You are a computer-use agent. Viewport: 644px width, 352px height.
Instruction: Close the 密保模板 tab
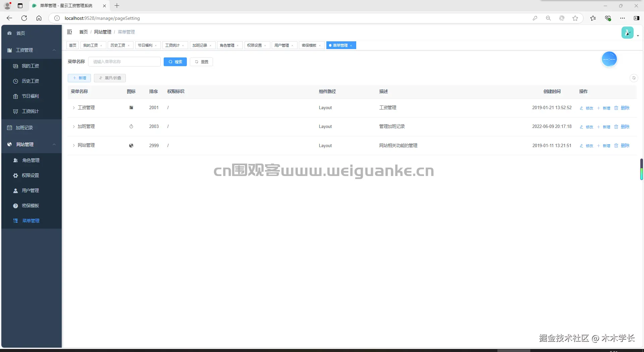(x=320, y=46)
